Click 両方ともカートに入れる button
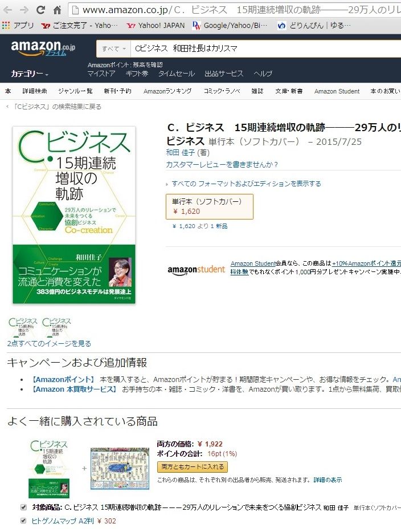 coord(193,467)
